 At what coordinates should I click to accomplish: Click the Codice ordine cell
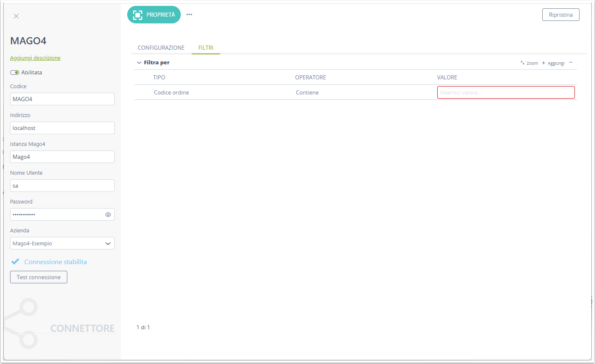[172, 92]
